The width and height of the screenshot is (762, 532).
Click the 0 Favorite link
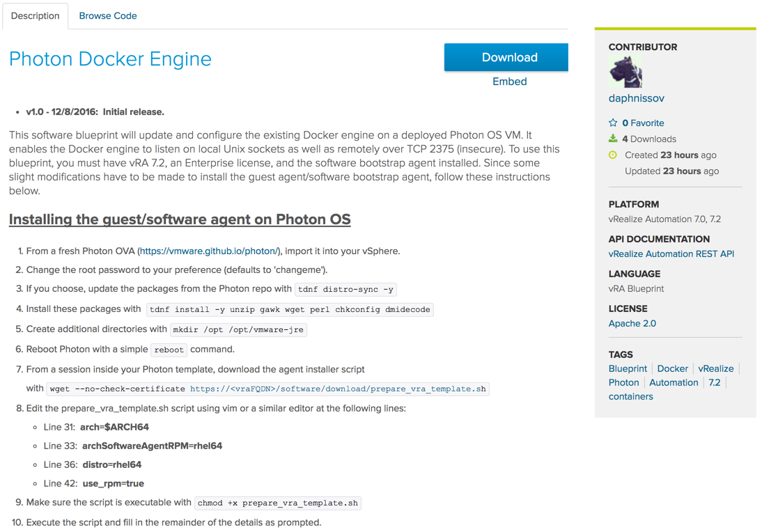click(643, 123)
